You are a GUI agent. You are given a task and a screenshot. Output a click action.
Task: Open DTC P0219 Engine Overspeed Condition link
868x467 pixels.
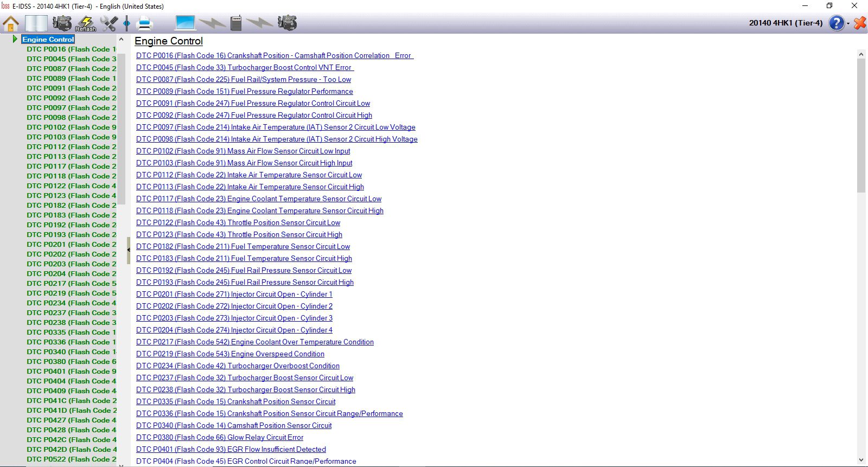pyautogui.click(x=231, y=354)
